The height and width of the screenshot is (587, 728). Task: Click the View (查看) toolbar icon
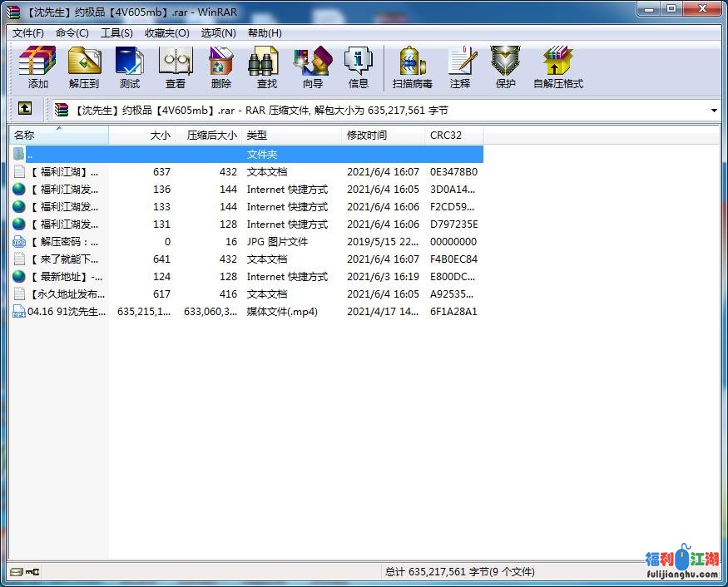pyautogui.click(x=175, y=67)
